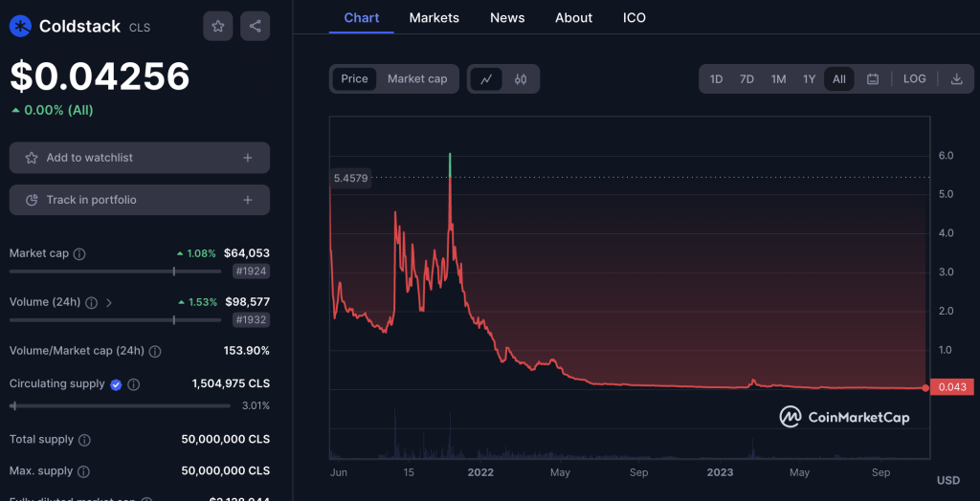Click the star favorite icon next to Coldstack
The image size is (980, 501).
tap(217, 27)
